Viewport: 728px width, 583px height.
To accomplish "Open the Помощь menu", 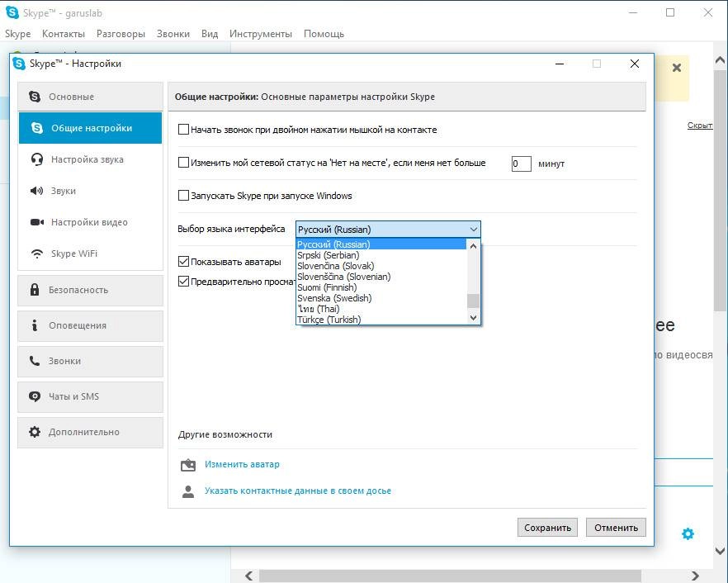I will coord(324,34).
